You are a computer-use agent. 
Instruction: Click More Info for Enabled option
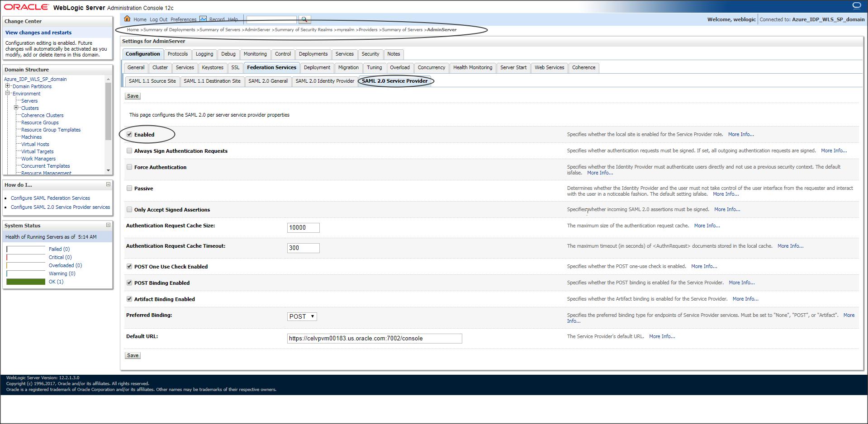pyautogui.click(x=741, y=134)
